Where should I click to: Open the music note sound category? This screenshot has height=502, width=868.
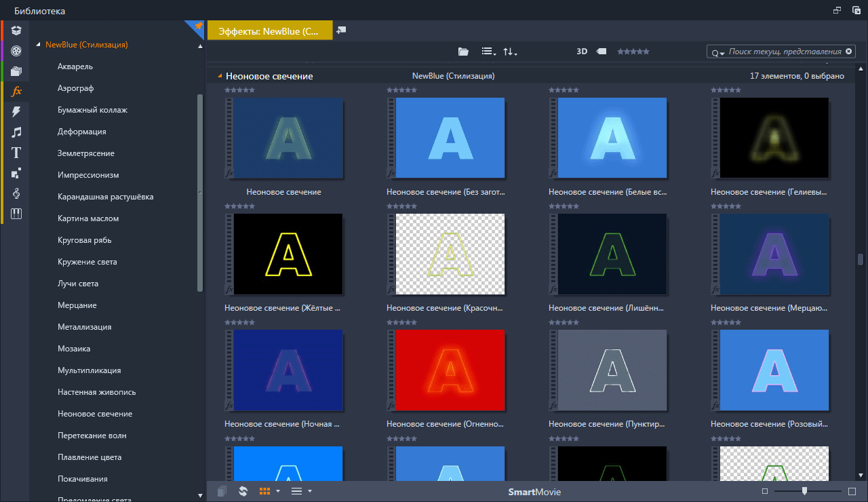click(16, 132)
